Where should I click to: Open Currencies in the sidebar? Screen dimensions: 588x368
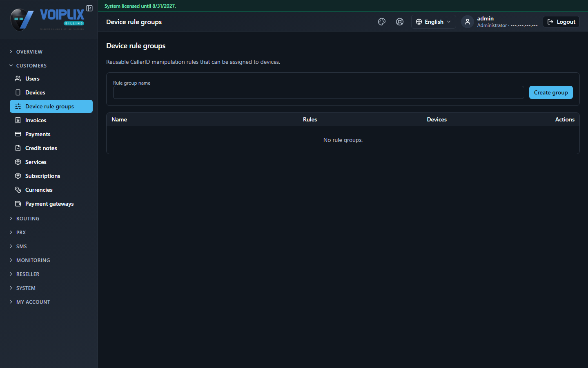point(51,190)
